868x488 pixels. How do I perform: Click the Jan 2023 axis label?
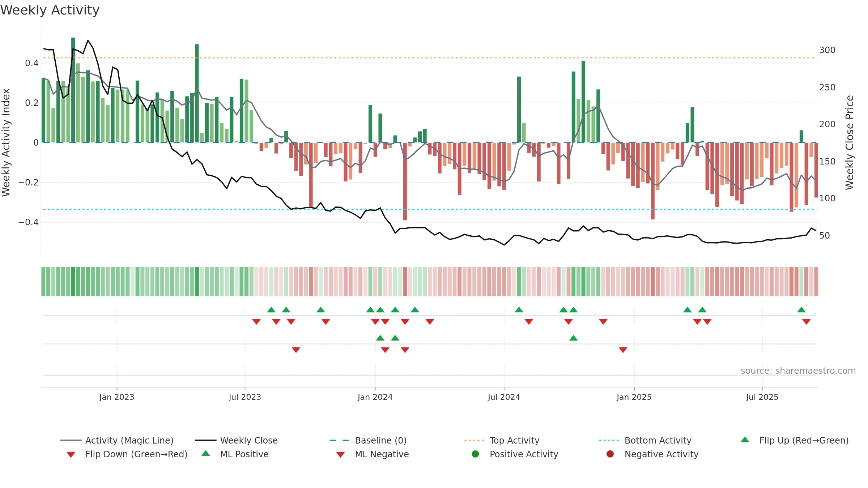pos(117,397)
